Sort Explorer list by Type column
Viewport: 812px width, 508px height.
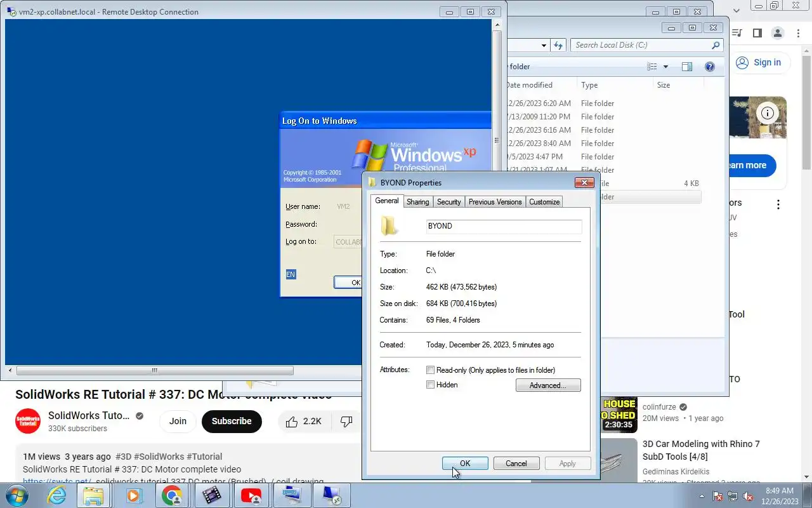615,85
